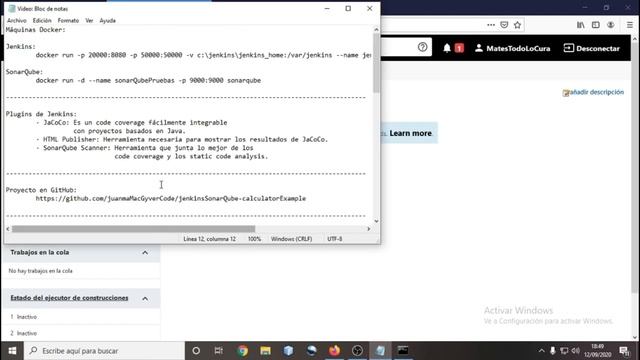This screenshot has height=360, width=640.
Task: Open the Edición menu in Notepad
Action: [42, 20]
